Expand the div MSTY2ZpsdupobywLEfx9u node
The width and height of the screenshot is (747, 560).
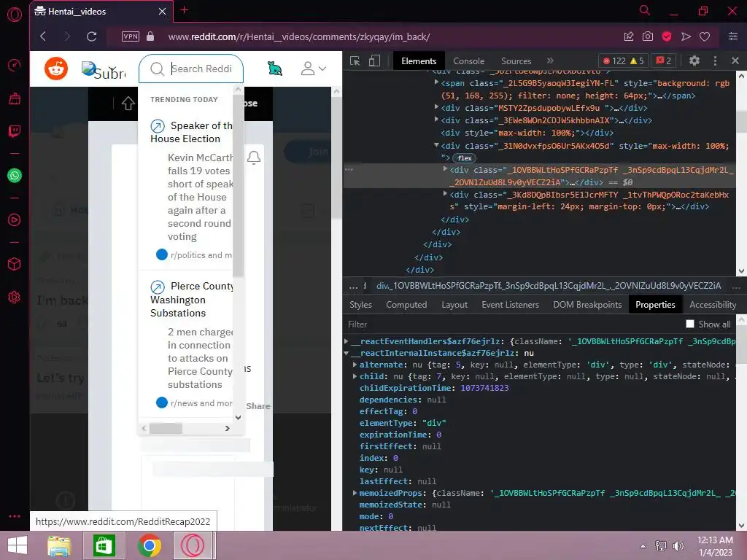coord(436,107)
